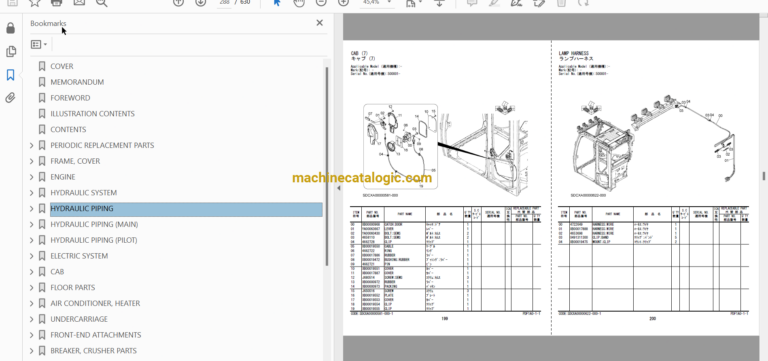Expand the AIR CONDITIONER, HEATER bookmark
This screenshot has width=768, height=361.
point(32,303)
